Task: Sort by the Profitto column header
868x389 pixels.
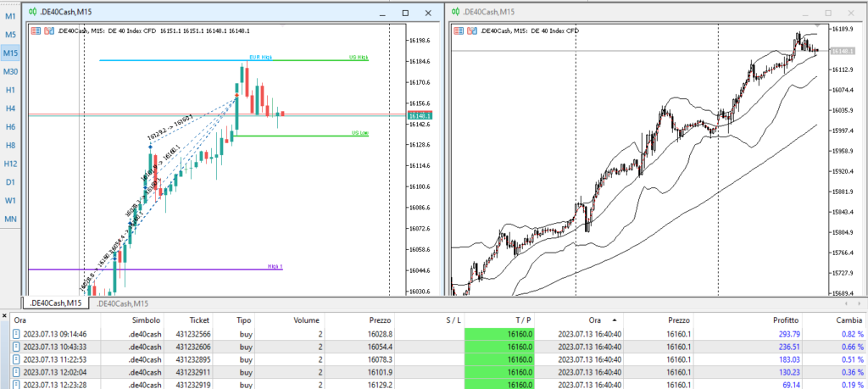Action: tap(748, 320)
